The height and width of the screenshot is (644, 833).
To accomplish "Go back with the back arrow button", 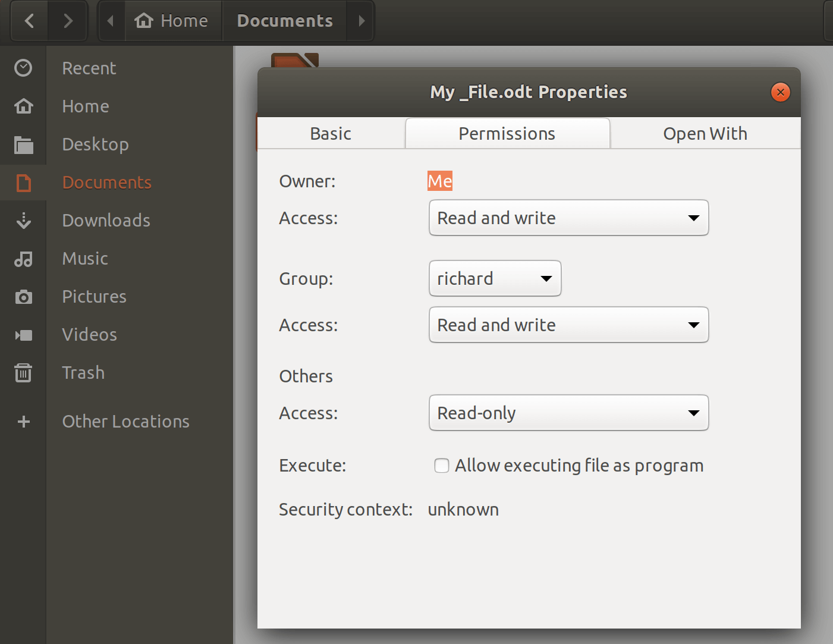I will point(29,21).
